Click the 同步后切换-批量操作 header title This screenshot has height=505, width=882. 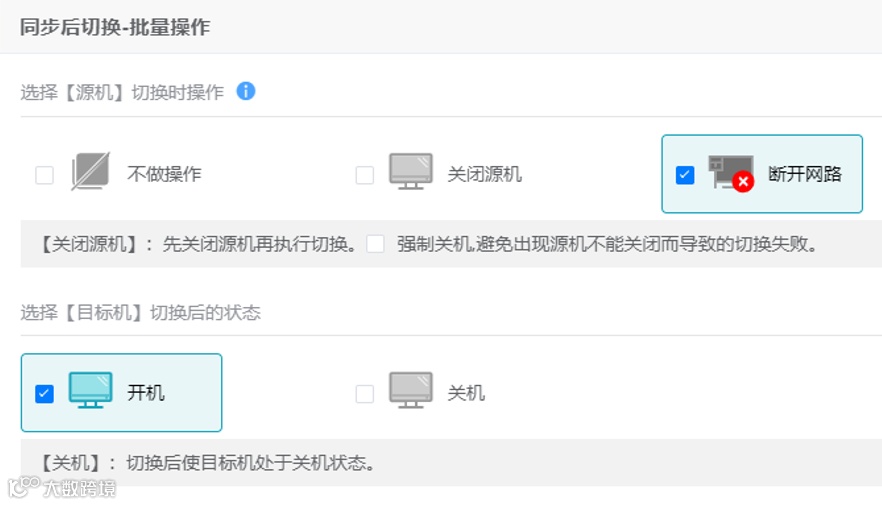point(115,27)
